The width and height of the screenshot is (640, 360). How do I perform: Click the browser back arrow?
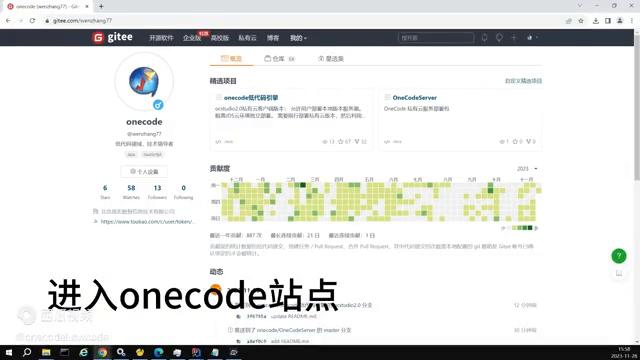click(8, 20)
